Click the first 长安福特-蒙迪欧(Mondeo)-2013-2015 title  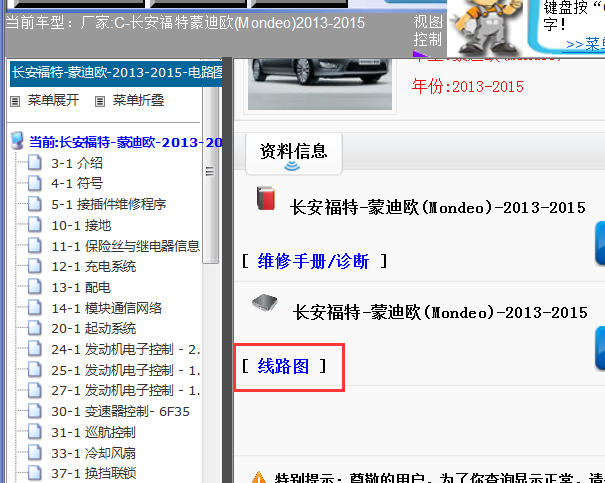[x=438, y=208]
